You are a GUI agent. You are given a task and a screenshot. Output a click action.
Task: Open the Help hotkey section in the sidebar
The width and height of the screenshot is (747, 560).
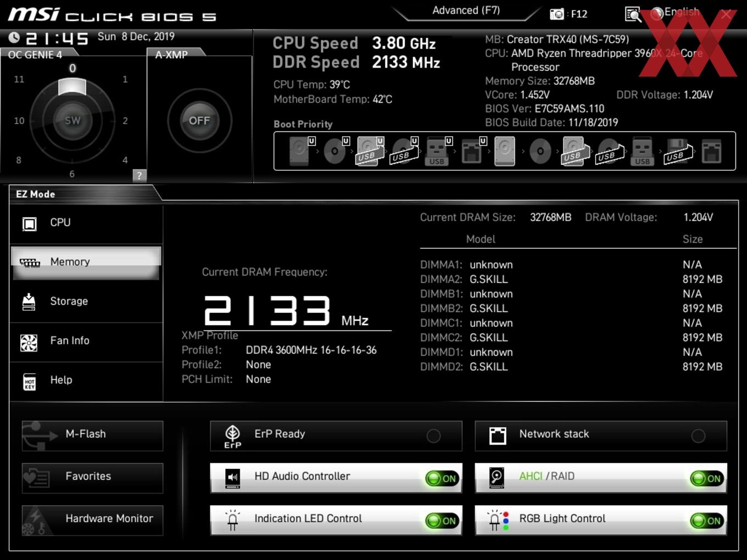click(86, 380)
